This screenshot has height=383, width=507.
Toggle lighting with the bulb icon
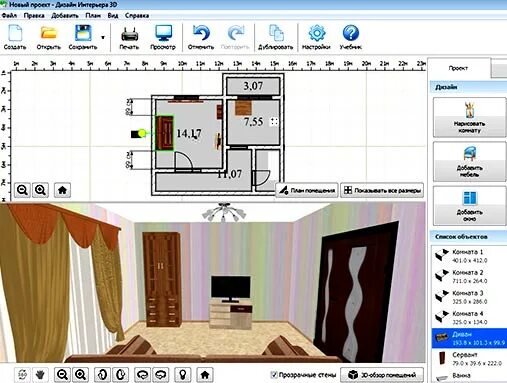tap(182, 375)
